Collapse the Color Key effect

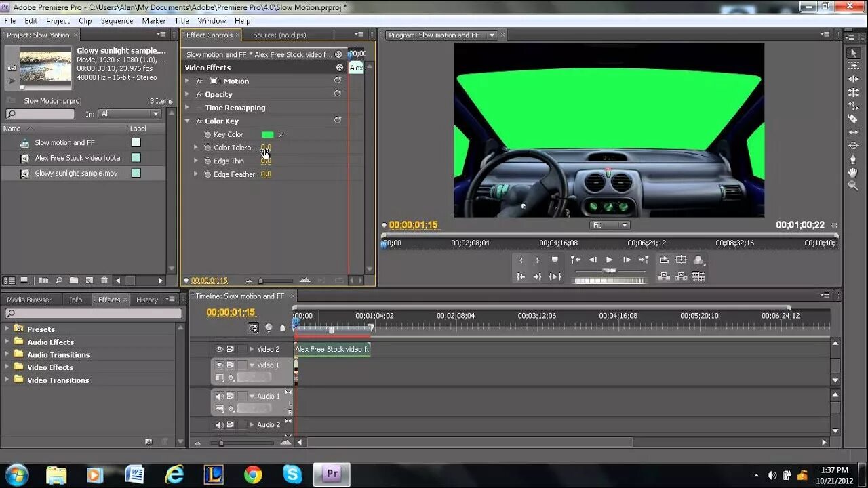coord(188,121)
